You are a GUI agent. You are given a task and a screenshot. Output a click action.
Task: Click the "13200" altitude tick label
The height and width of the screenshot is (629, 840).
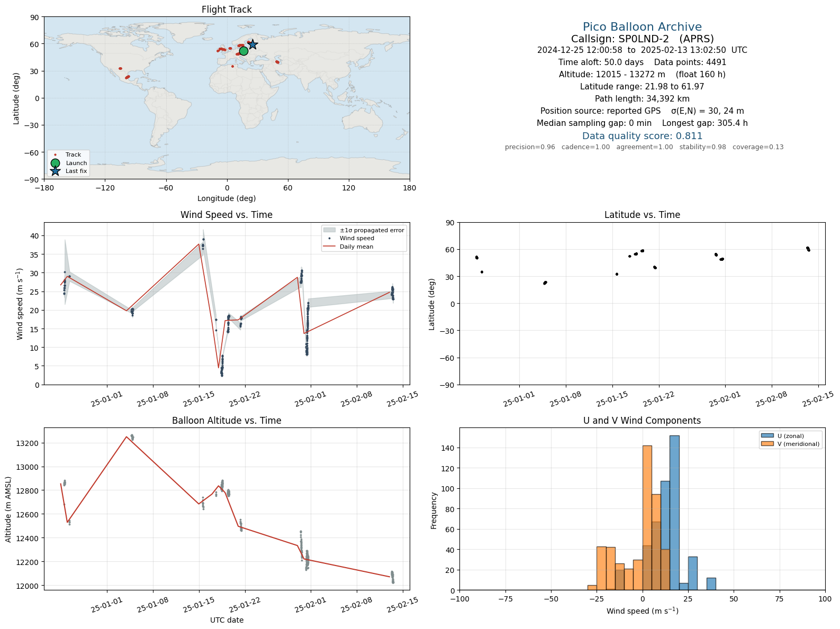(x=30, y=443)
